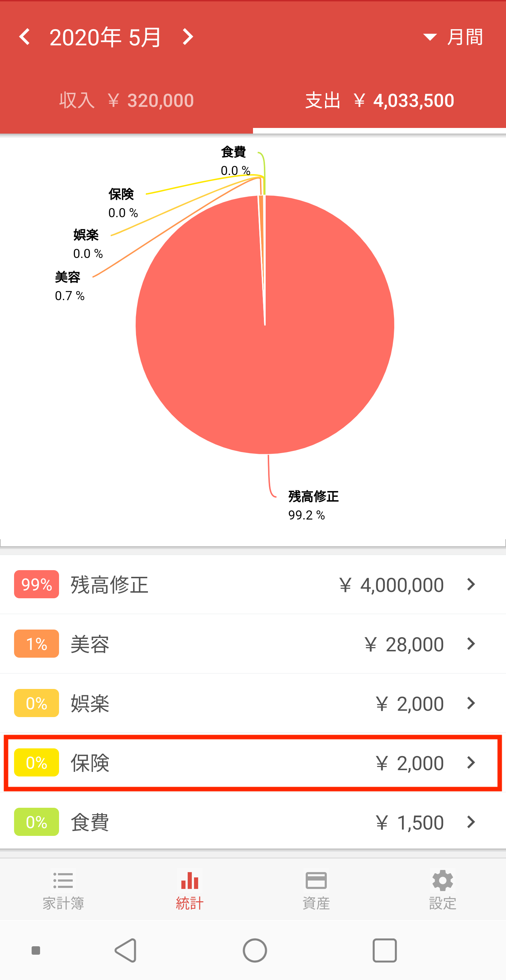The width and height of the screenshot is (506, 980).
Task: Tap Android recent apps square
Action: tap(385, 950)
